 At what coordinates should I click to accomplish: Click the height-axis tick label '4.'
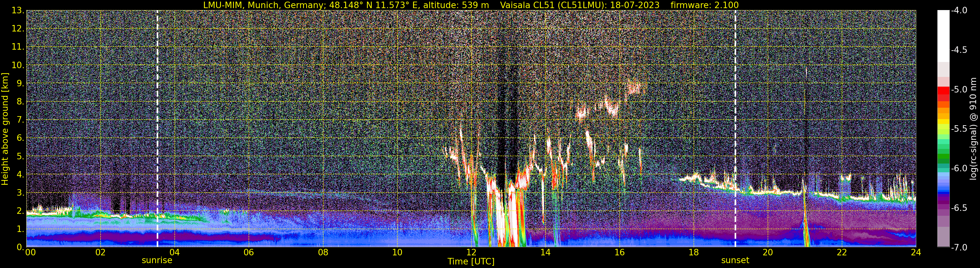click(20, 174)
